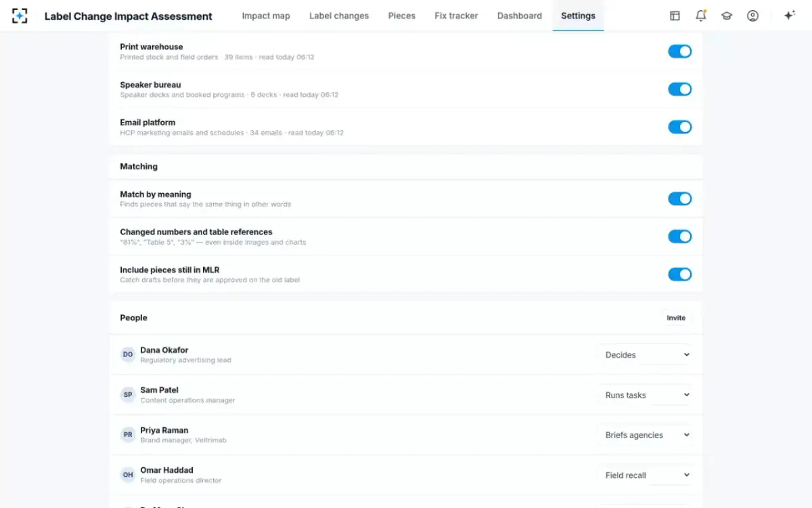The height and width of the screenshot is (508, 812).
Task: Click Omar Haddad's OH avatar
Action: coord(128,475)
